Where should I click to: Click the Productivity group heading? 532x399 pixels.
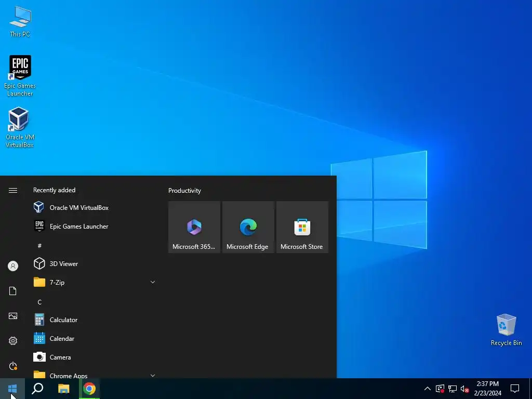coord(184,191)
